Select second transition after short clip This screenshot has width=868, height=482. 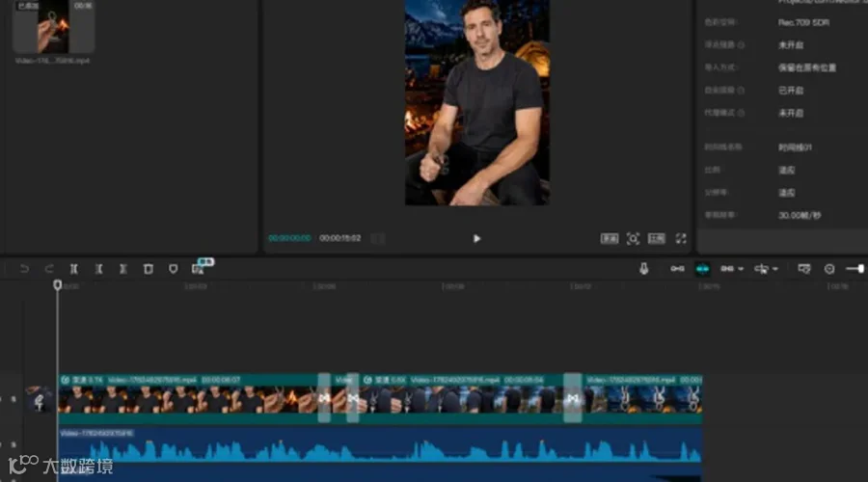point(353,398)
